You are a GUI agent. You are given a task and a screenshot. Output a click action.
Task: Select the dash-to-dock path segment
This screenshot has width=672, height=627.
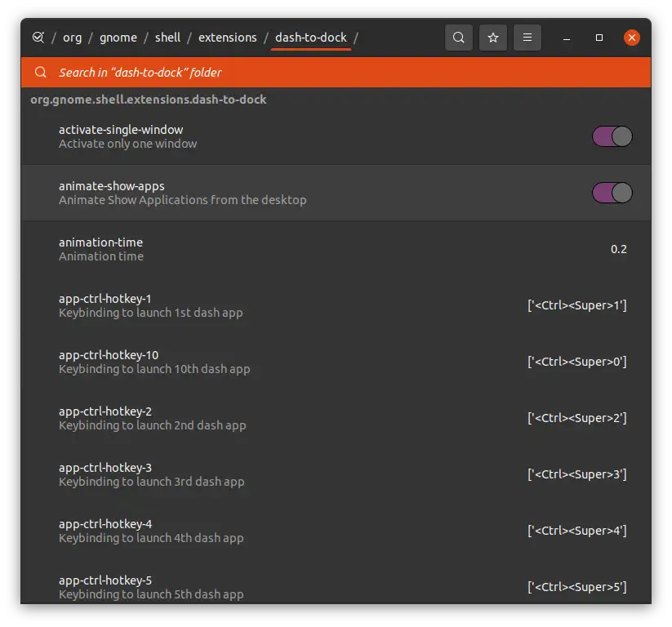(311, 38)
